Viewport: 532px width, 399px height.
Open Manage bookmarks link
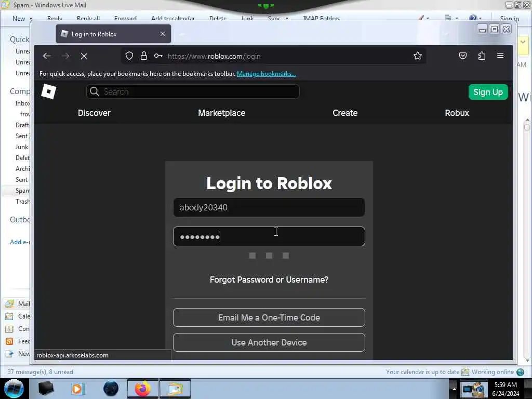pos(267,74)
